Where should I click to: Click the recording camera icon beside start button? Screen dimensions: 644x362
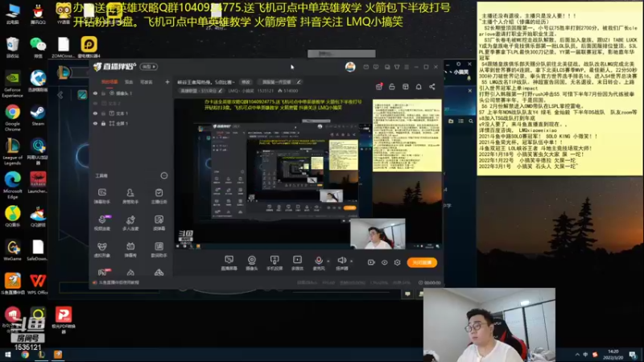[x=371, y=262]
